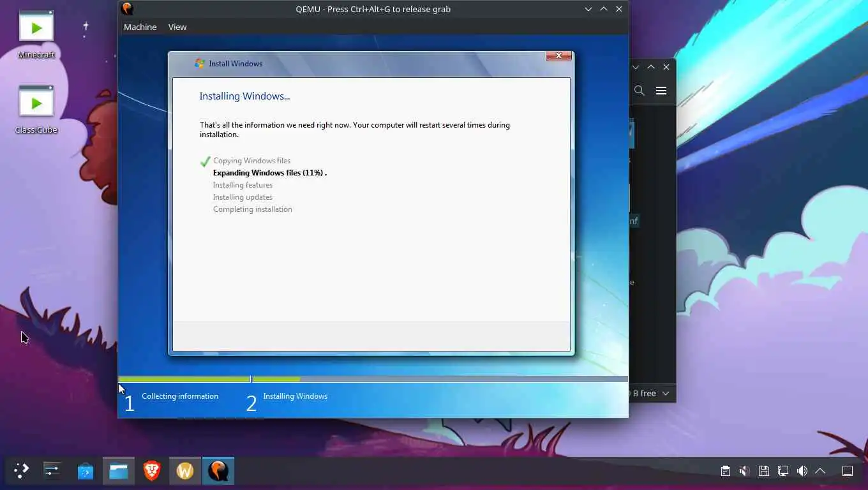Click the 'Completing installation' step text
The image size is (868, 490).
click(x=253, y=209)
